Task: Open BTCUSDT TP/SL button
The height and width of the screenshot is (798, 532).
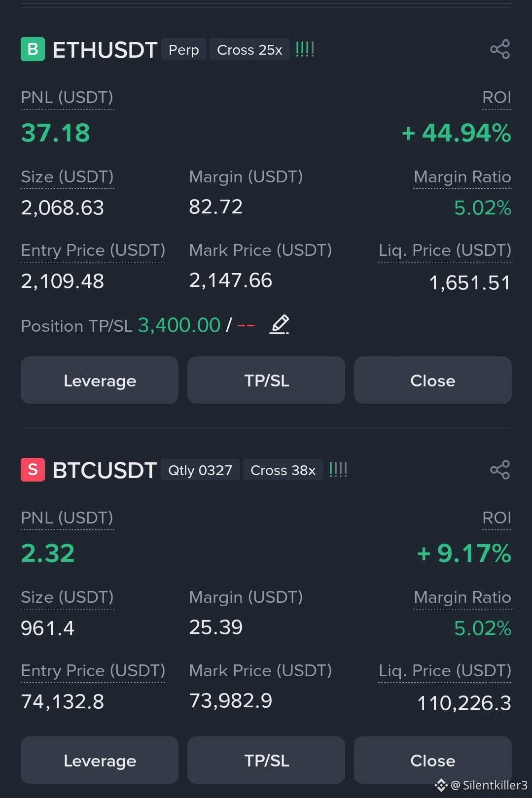Action: 266,760
